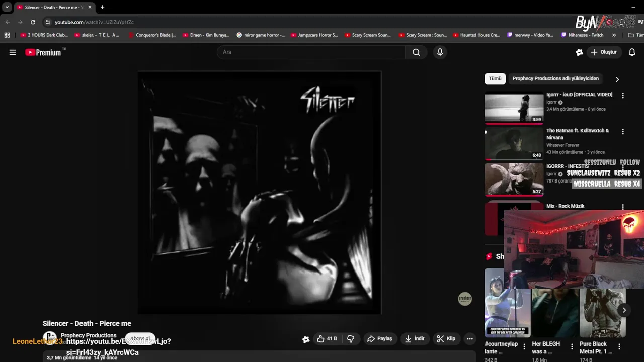Open the merwwy - Video Ya... bookmark
This screenshot has height=362, width=644.
(x=530, y=35)
